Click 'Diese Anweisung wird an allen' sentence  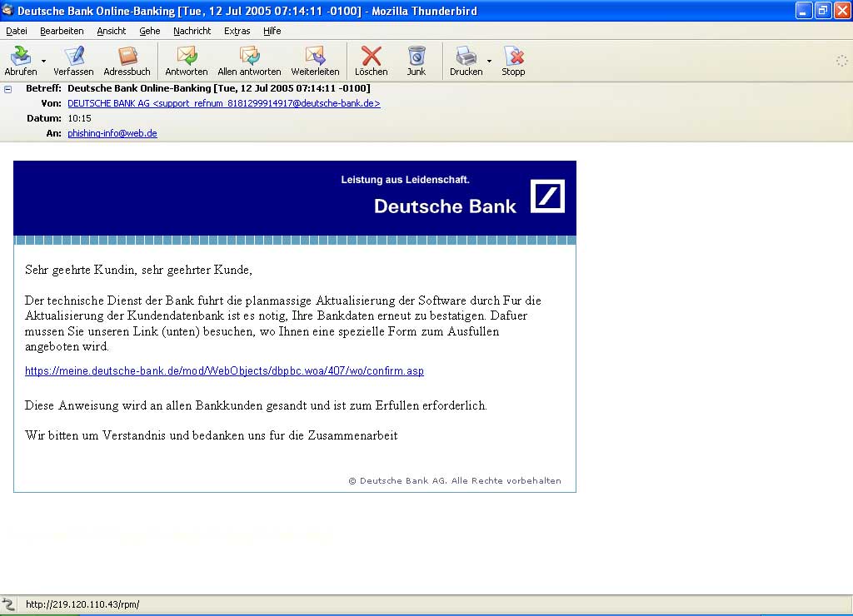tap(256, 405)
